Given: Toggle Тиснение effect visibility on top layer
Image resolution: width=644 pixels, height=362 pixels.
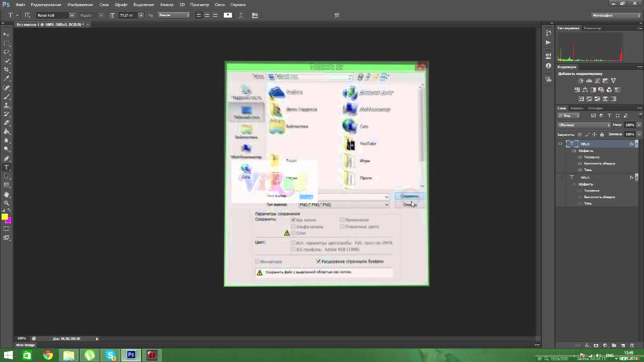Looking at the screenshot, I should pyautogui.click(x=580, y=157).
